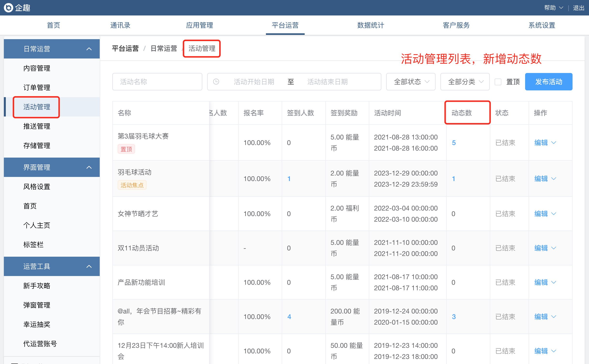This screenshot has height=364, width=589.
Task: Collapse the 日常运营 sidebar section chevron
Action: pos(89,49)
